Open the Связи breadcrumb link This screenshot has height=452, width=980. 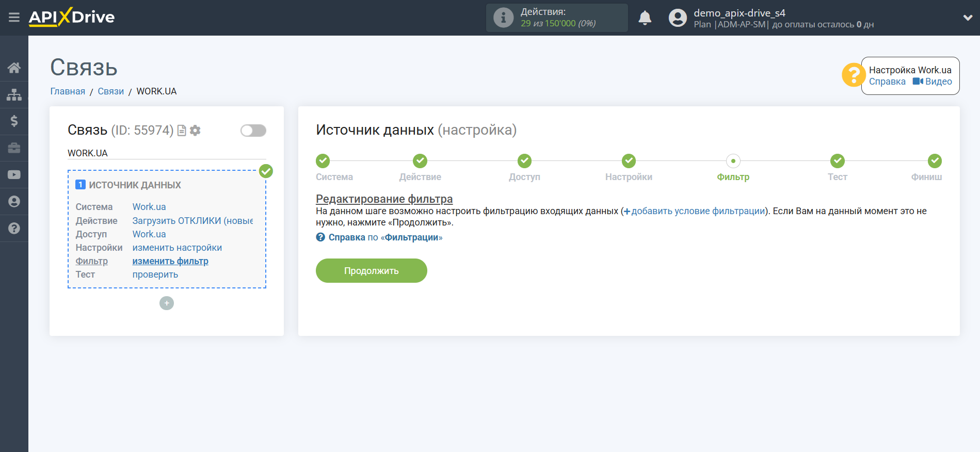110,91
